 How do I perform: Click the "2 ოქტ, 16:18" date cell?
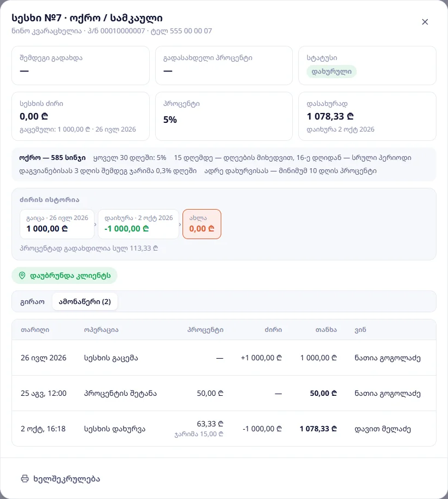43,429
